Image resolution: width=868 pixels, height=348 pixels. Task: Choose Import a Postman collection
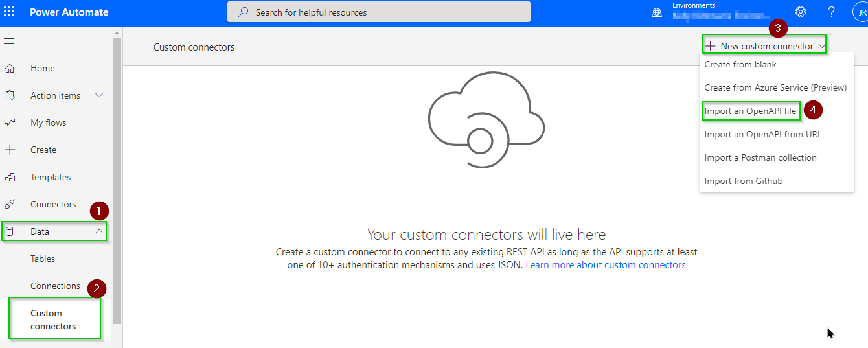[x=760, y=157]
